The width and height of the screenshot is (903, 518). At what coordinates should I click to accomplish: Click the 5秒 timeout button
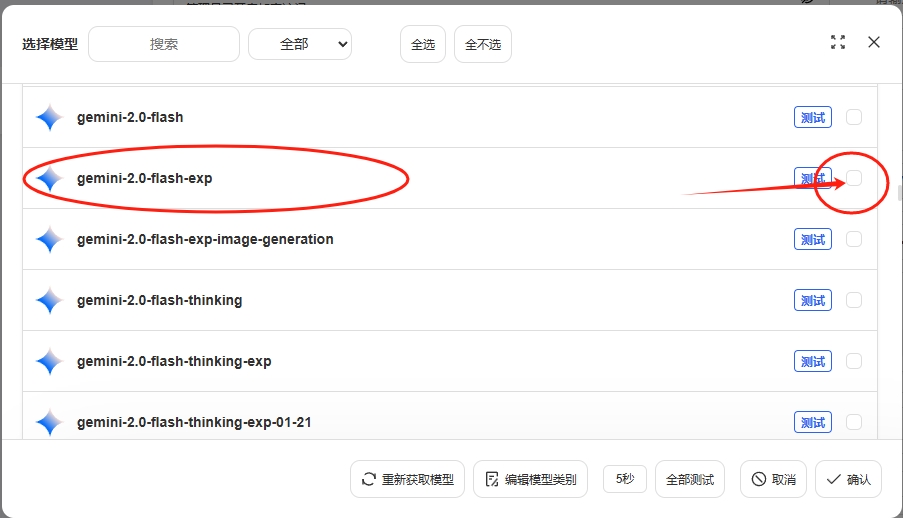click(625, 479)
